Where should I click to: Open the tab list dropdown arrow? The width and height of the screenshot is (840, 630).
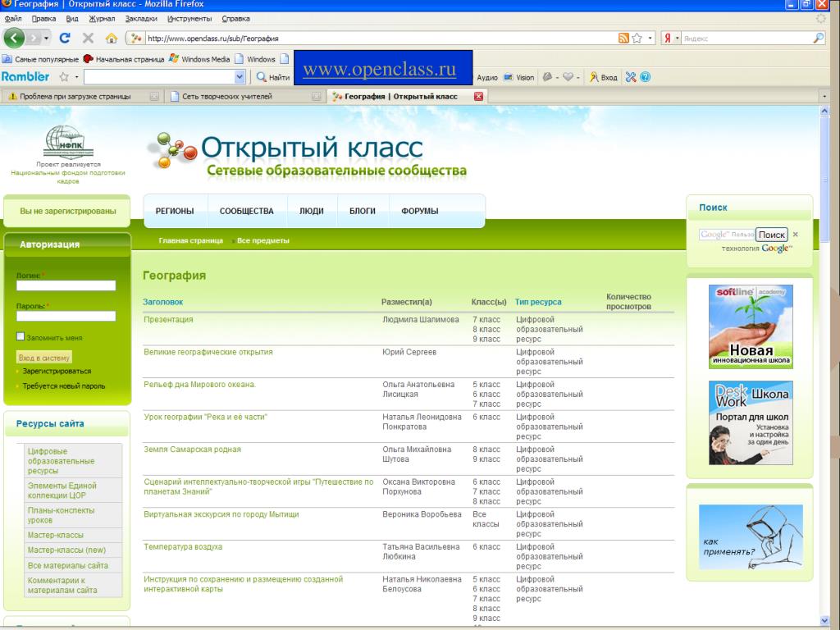pyautogui.click(x=824, y=97)
